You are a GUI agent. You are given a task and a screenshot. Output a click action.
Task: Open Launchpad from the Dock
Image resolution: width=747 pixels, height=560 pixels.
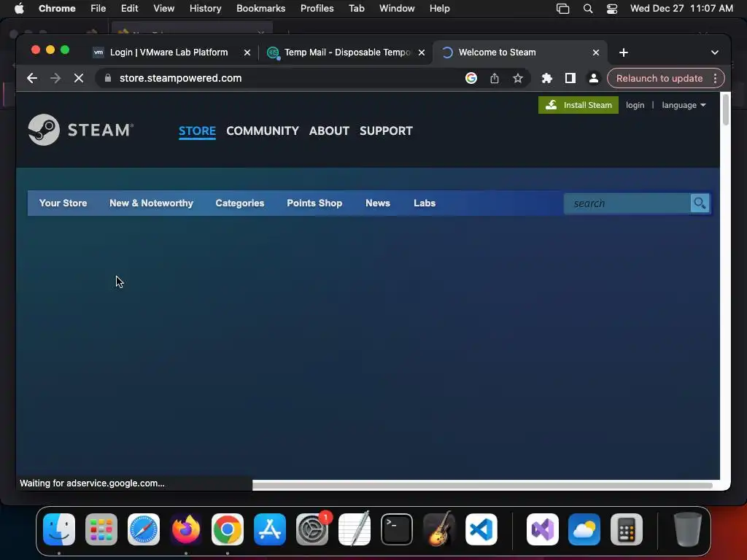[x=101, y=529]
